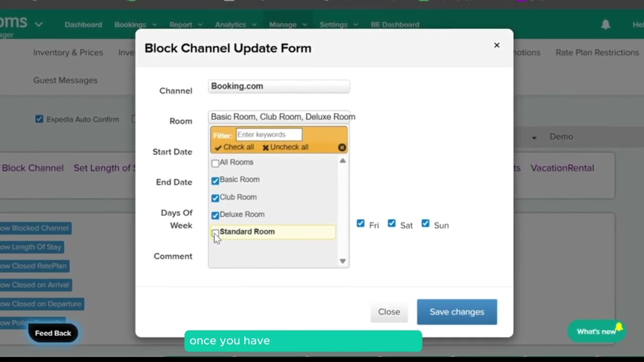The image size is (644, 362).
Task: Click the notification bell icon
Action: pos(606,24)
